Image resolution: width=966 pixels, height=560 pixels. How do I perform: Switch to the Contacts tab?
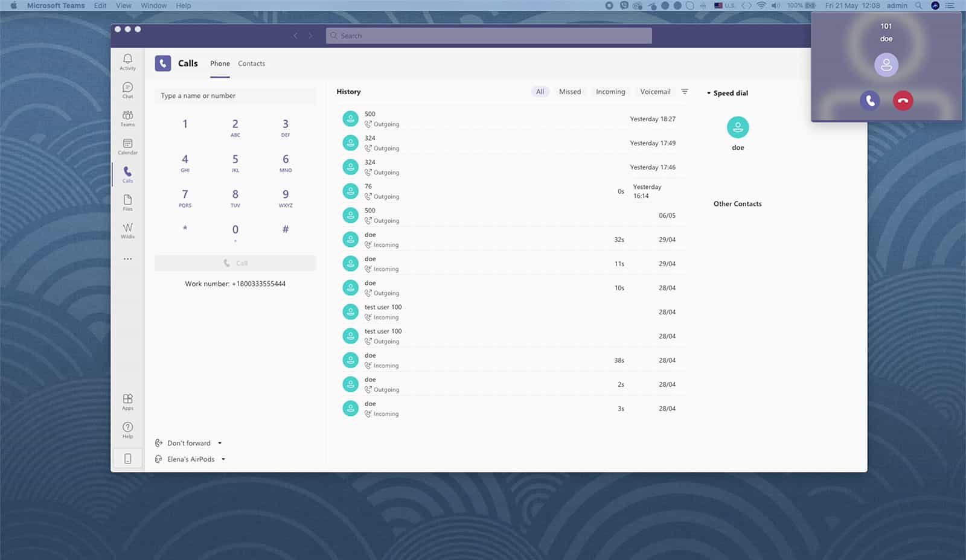[251, 63]
